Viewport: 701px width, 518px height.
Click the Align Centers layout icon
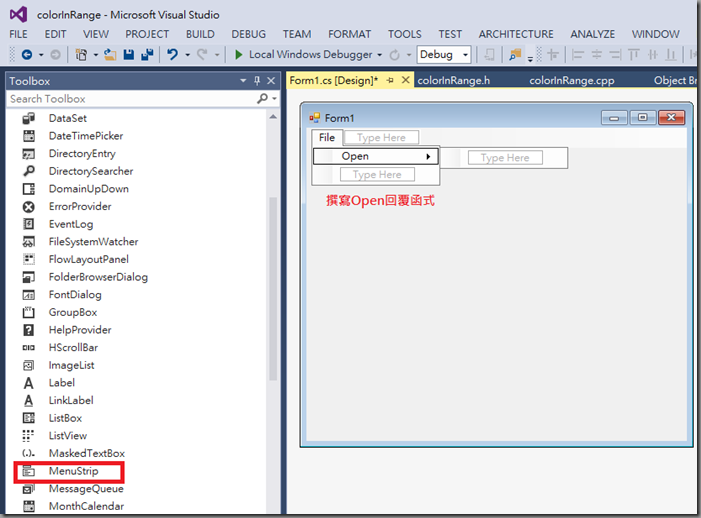(596, 55)
